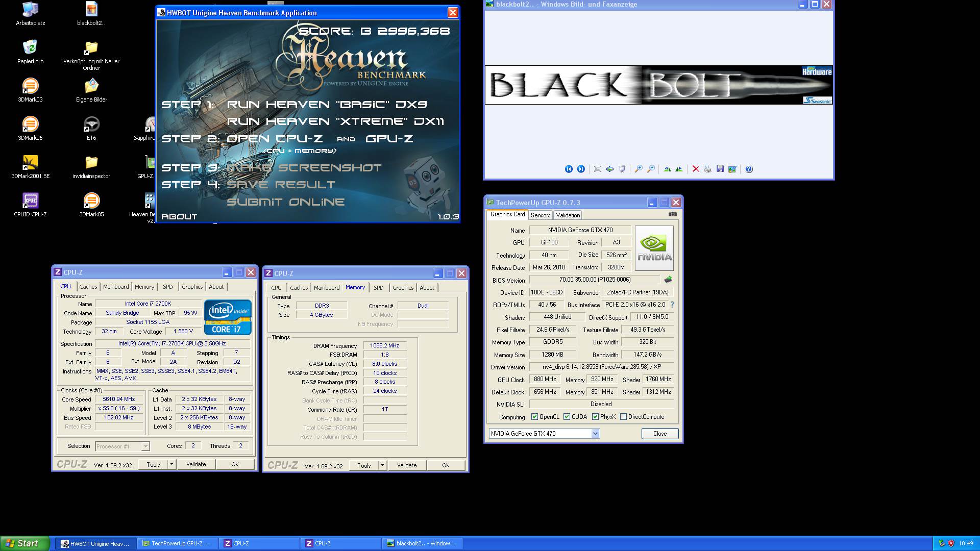Toggle the DirectCompute checkbox in GPU-Z
980x551 pixels.
pyautogui.click(x=623, y=417)
